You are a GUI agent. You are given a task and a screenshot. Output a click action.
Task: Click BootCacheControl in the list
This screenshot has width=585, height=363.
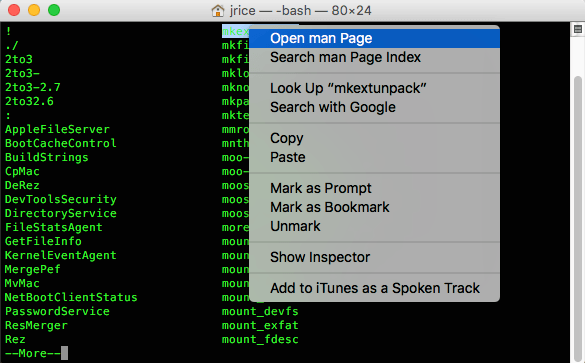point(60,143)
